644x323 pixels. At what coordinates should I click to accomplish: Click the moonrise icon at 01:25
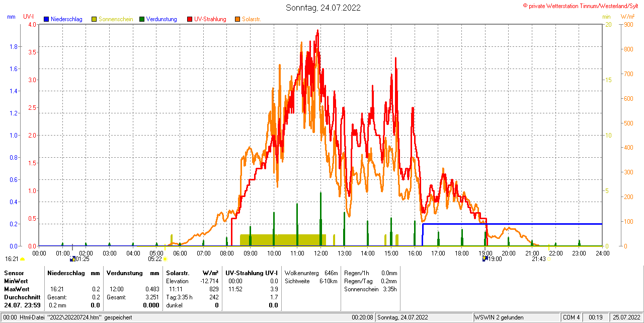click(72, 259)
